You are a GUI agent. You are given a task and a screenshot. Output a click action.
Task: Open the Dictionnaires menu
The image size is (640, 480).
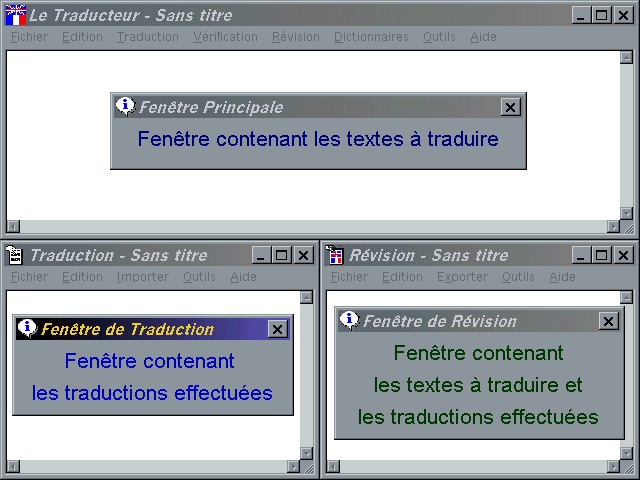pyautogui.click(x=371, y=37)
